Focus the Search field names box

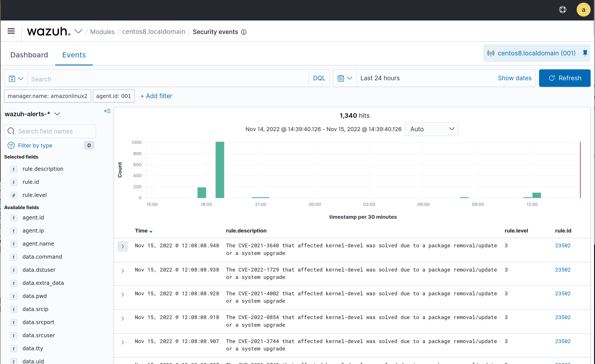(x=50, y=131)
